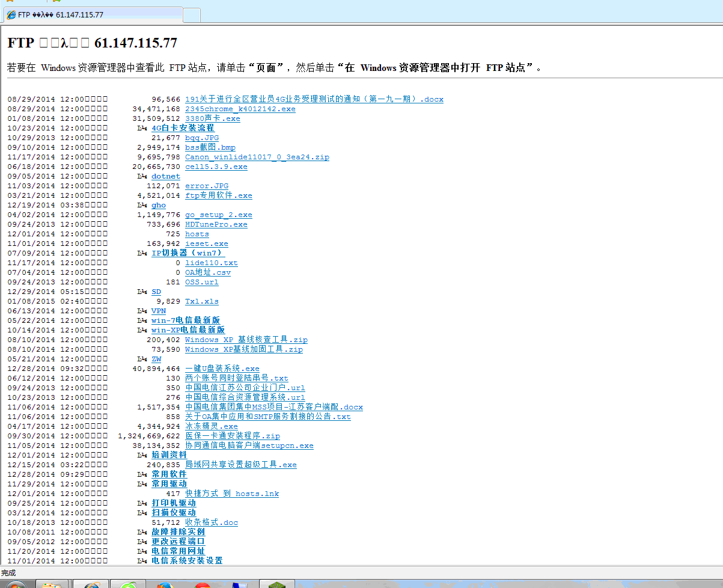This screenshot has width=723, height=588.
Task: Open the hosts file link
Action: tap(197, 234)
